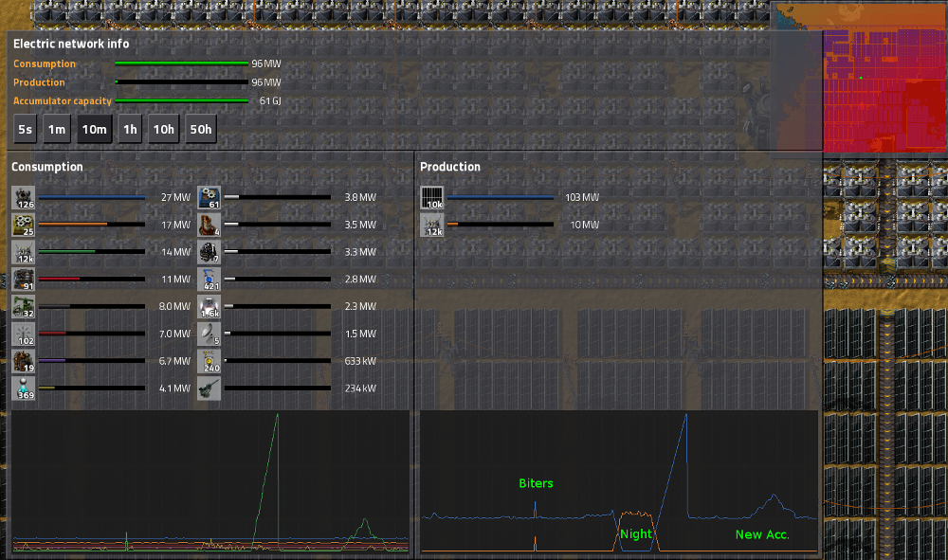
Task: Click the Accumulator capacity bar
Action: click(x=182, y=100)
